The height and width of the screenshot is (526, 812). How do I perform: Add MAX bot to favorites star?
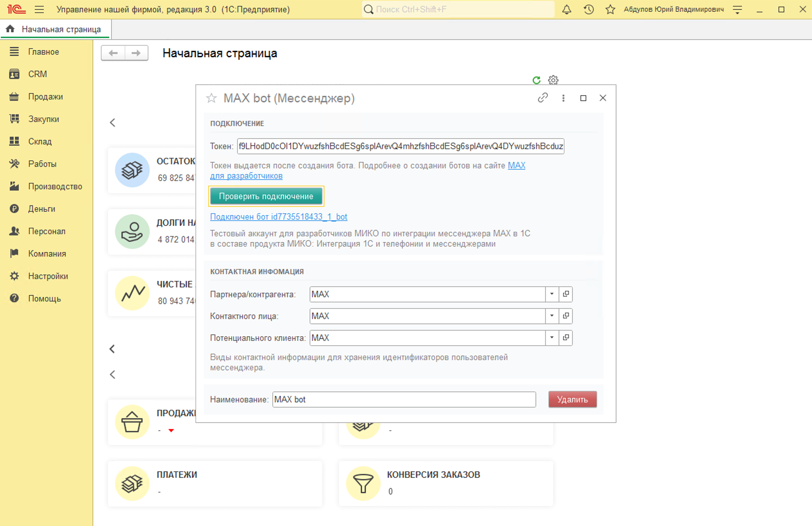(211, 98)
